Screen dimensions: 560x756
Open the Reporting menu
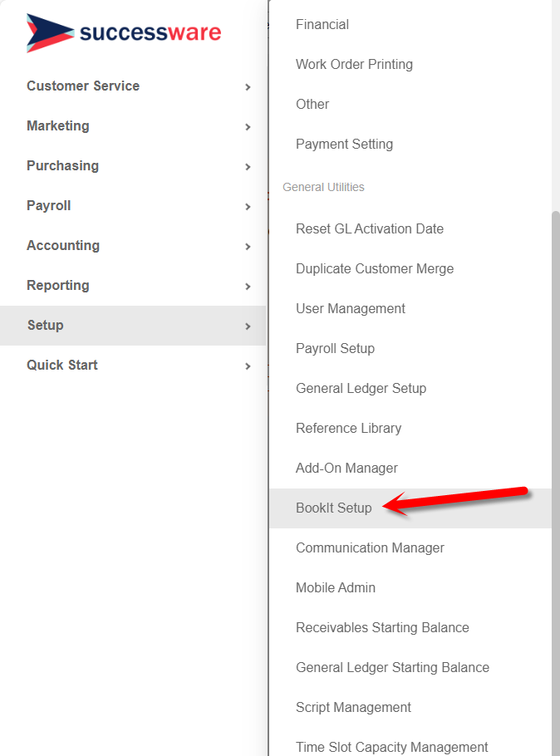(57, 285)
